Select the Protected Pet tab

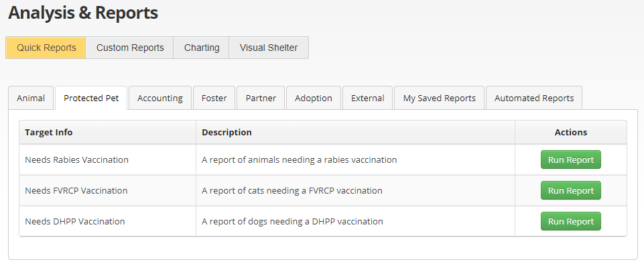click(91, 98)
